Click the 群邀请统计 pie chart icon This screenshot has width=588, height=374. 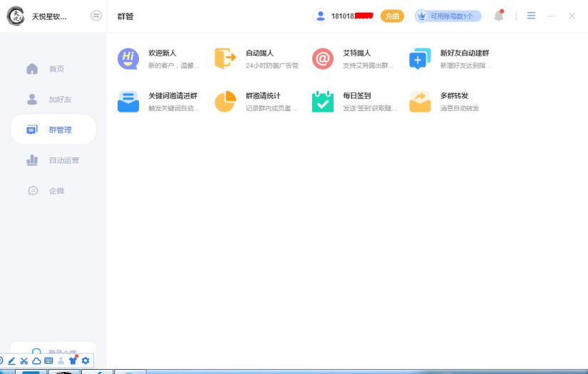tap(225, 101)
